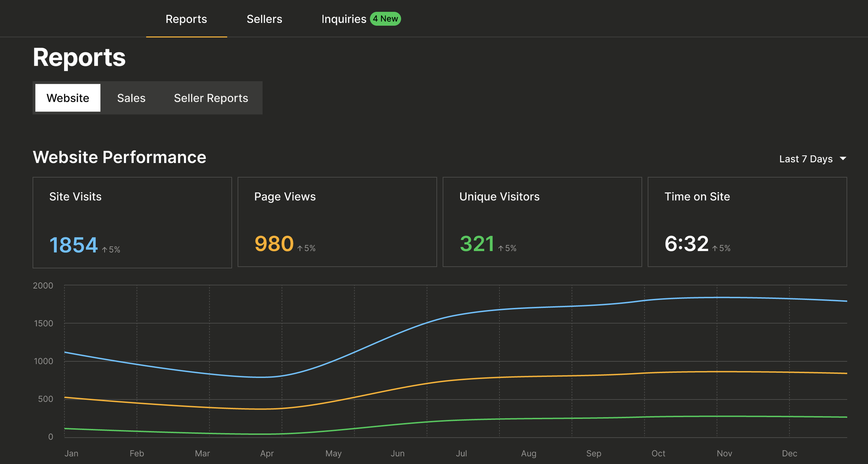Click the up arrow beside 321

click(501, 248)
